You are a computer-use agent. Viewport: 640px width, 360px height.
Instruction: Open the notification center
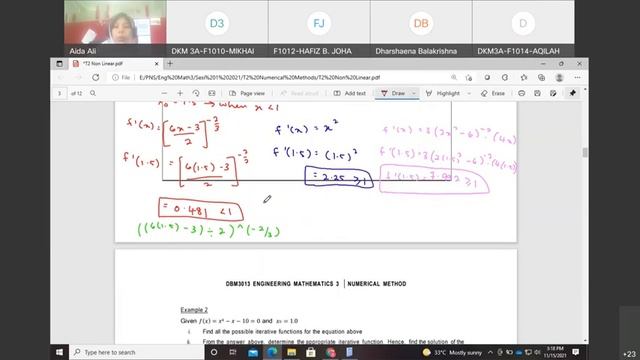pyautogui.click(x=576, y=352)
